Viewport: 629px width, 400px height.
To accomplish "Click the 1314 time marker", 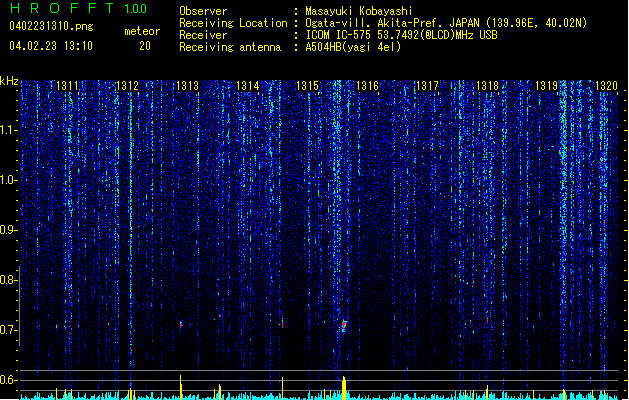I will pyautogui.click(x=248, y=86).
